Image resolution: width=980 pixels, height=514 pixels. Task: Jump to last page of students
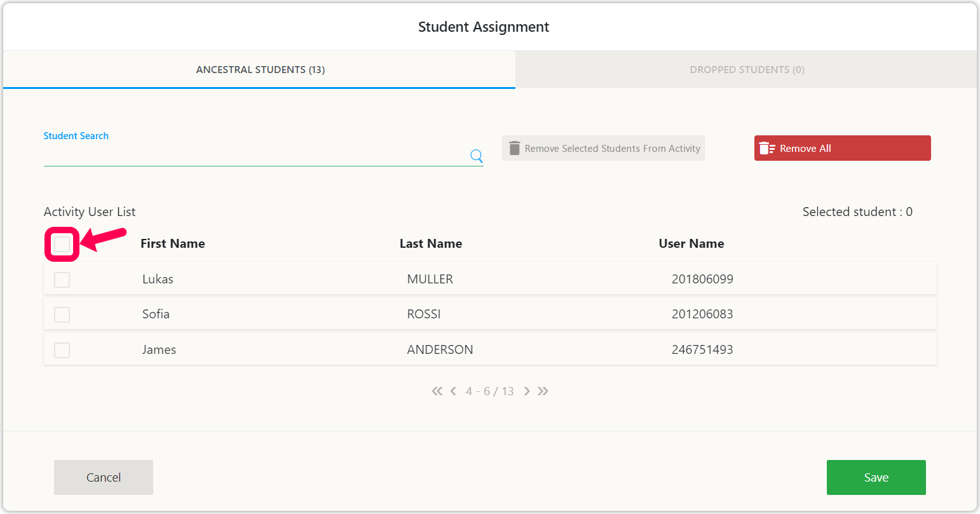[x=543, y=391]
